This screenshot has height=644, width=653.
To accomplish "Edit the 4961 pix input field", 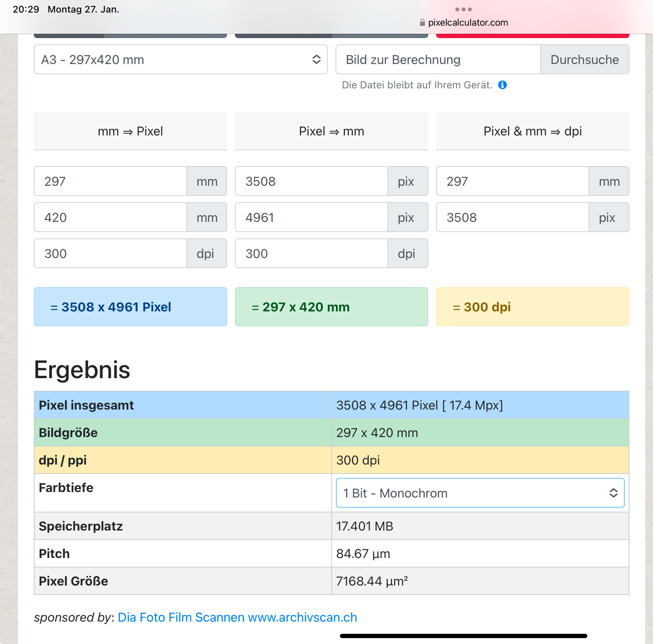I will point(312,218).
